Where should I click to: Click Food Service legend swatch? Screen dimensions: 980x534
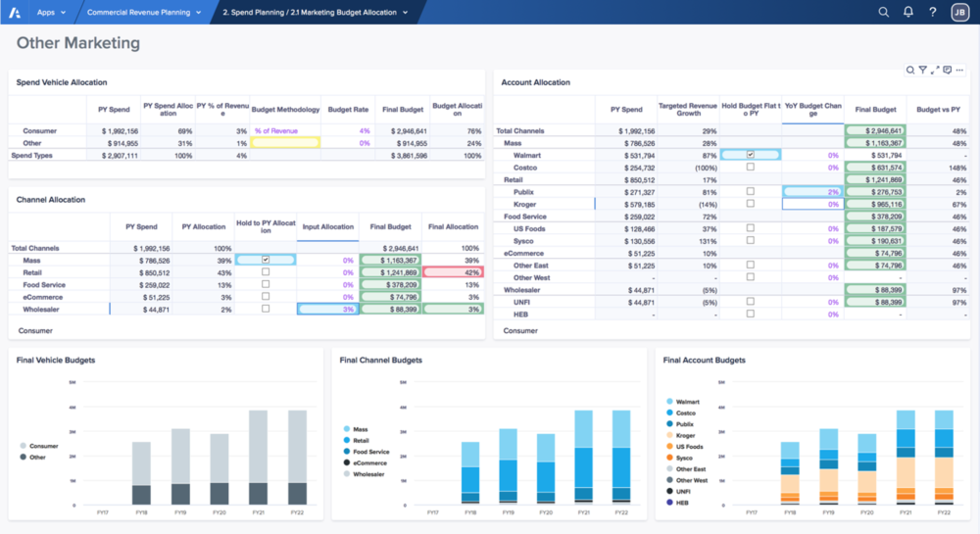(346, 452)
